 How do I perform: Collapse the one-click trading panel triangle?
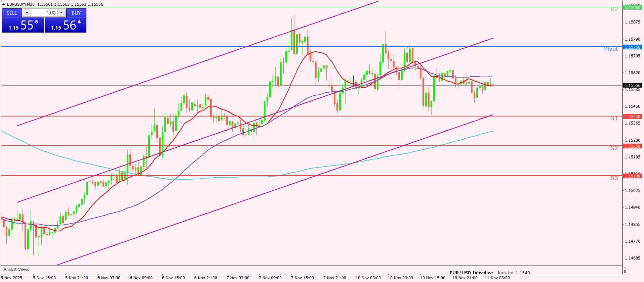pyautogui.click(x=3, y=4)
